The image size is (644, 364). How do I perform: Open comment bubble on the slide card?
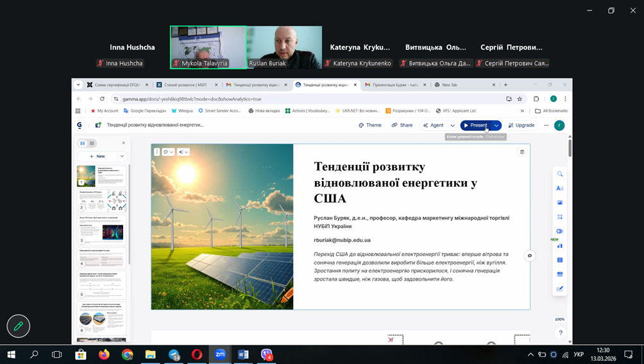[530, 256]
